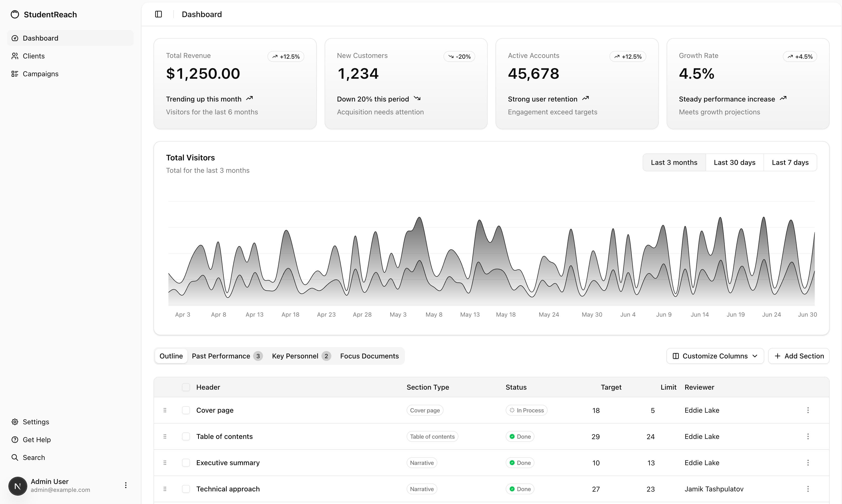The width and height of the screenshot is (842, 504).
Task: Click the In Process status badge
Action: pyautogui.click(x=526, y=410)
